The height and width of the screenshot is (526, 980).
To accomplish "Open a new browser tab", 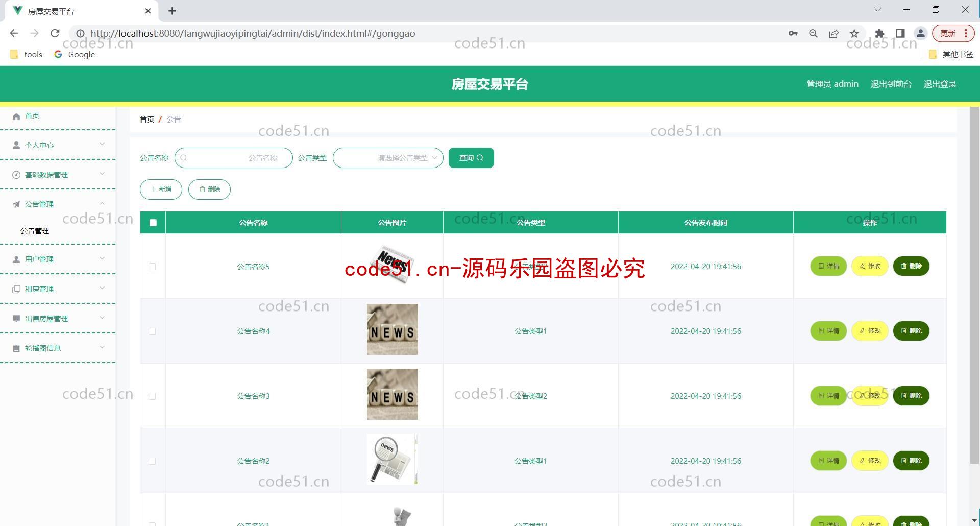I will [173, 11].
